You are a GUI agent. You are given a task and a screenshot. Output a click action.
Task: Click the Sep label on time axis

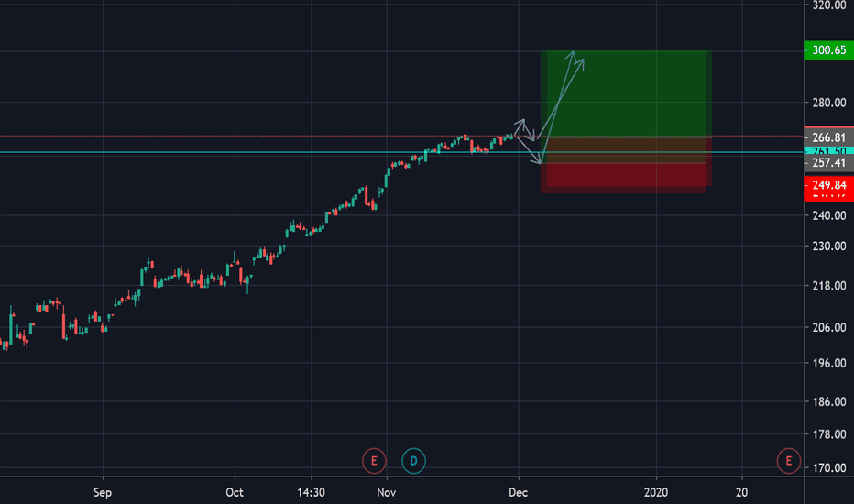click(x=103, y=493)
